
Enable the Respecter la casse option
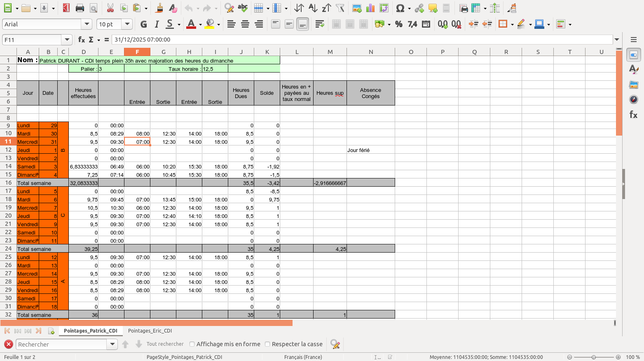268,344
